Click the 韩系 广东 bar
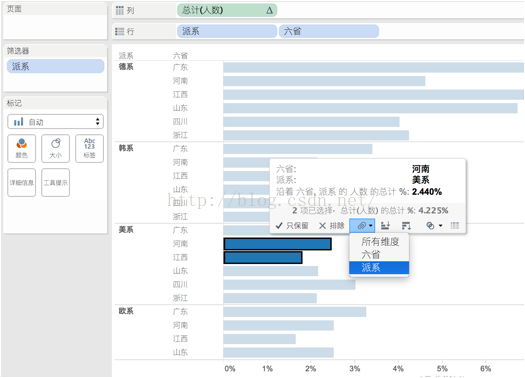This screenshot has height=378, width=525. coord(298,149)
